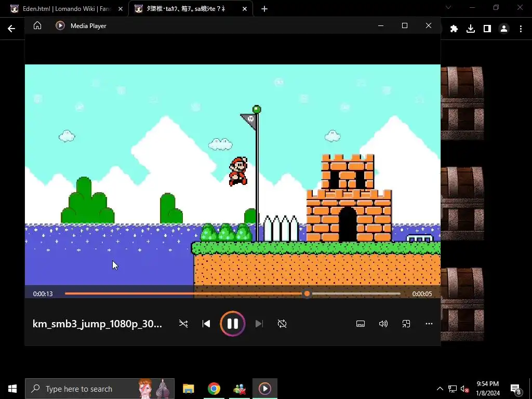Open File Explorer from taskbar
This screenshot has width=532, height=399.
(x=188, y=389)
